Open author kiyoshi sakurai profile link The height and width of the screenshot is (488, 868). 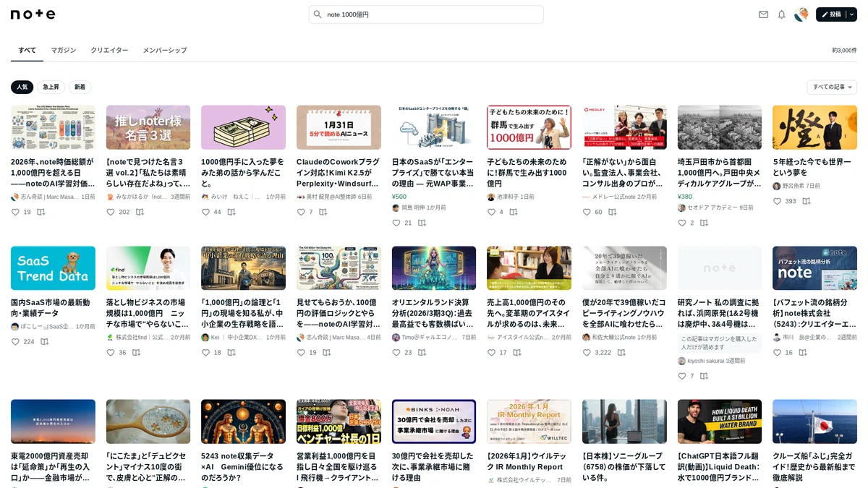click(x=702, y=361)
